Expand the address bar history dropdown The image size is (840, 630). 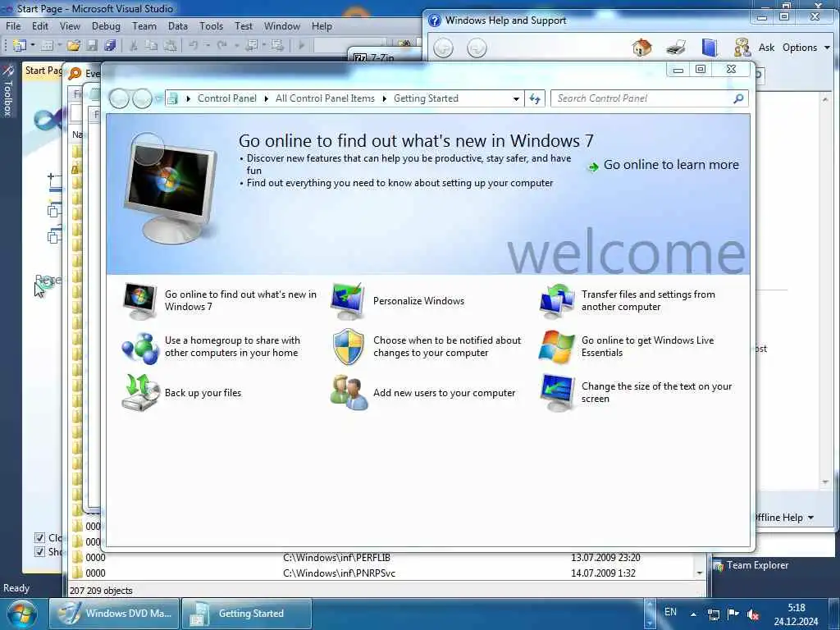pos(516,98)
